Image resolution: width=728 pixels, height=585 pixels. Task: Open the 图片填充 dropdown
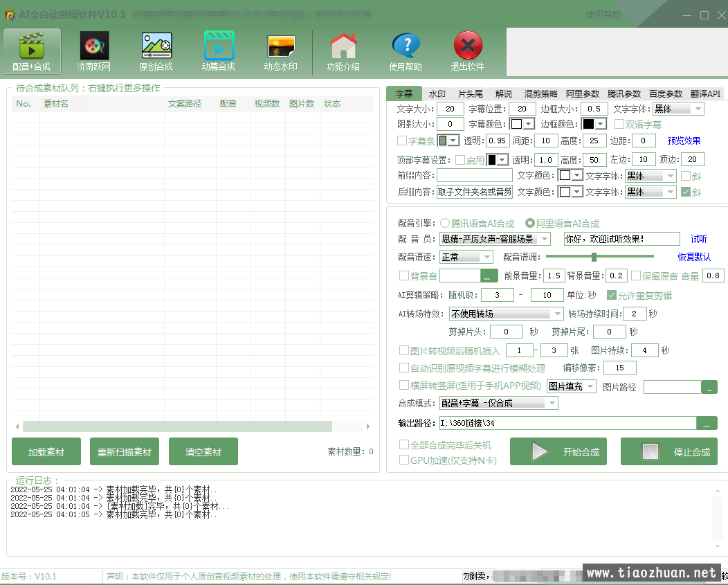(571, 386)
